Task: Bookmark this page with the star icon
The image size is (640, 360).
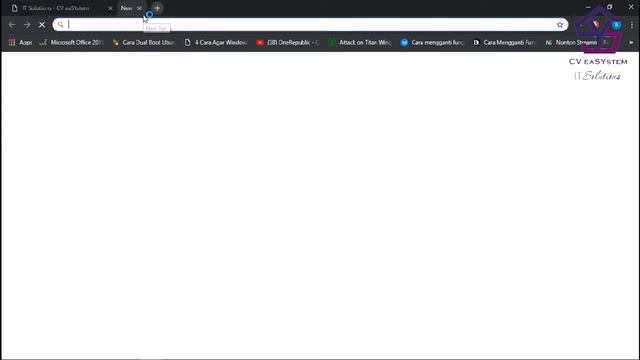Action: point(560,25)
